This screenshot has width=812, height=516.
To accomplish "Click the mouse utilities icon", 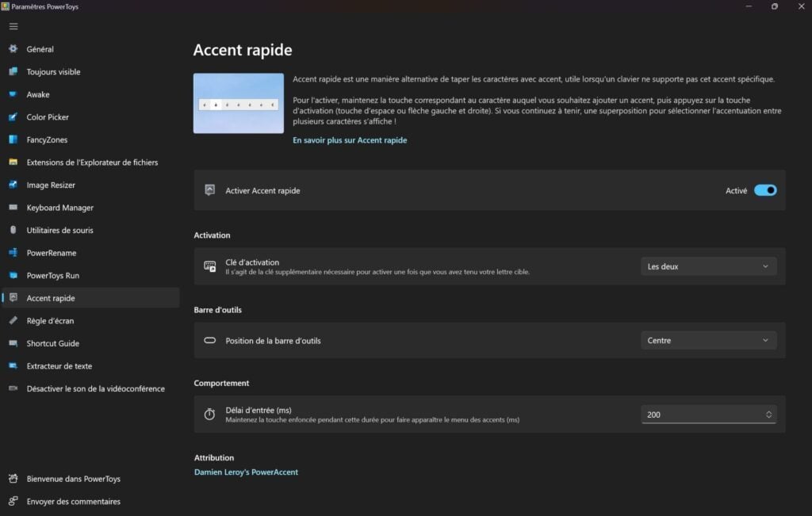I will tap(13, 230).
